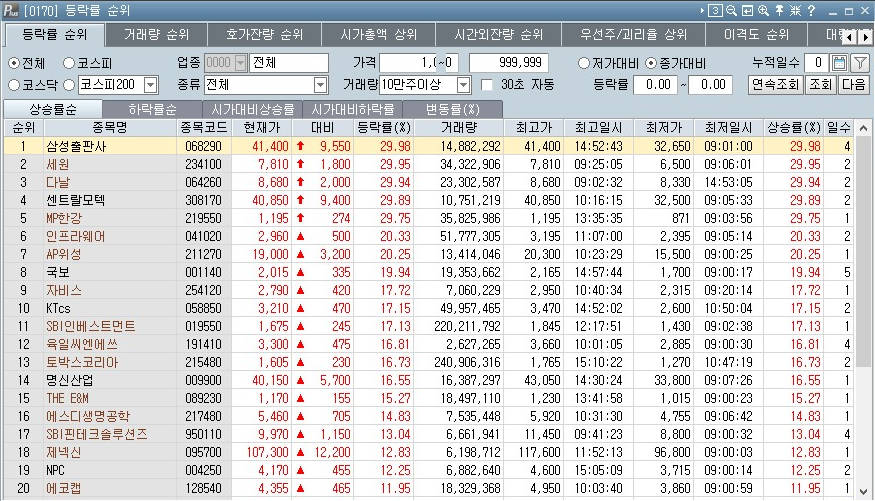
Task: Select the 상승률순 sub-tab
Action: point(53,109)
